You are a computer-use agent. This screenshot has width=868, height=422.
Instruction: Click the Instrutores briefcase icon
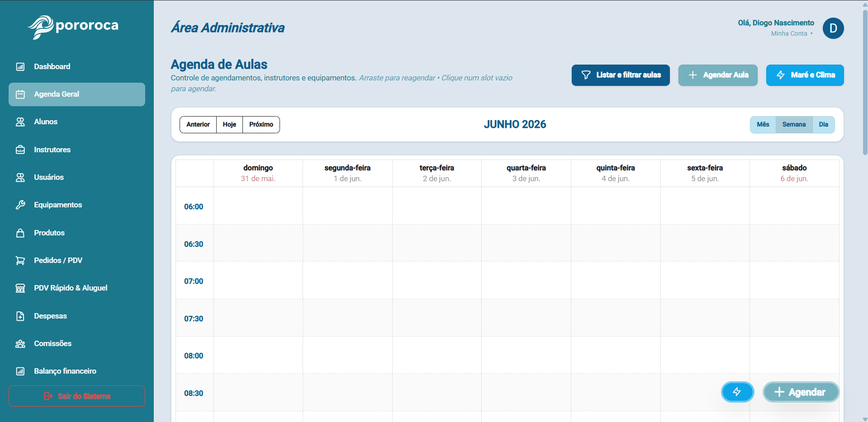click(x=20, y=150)
